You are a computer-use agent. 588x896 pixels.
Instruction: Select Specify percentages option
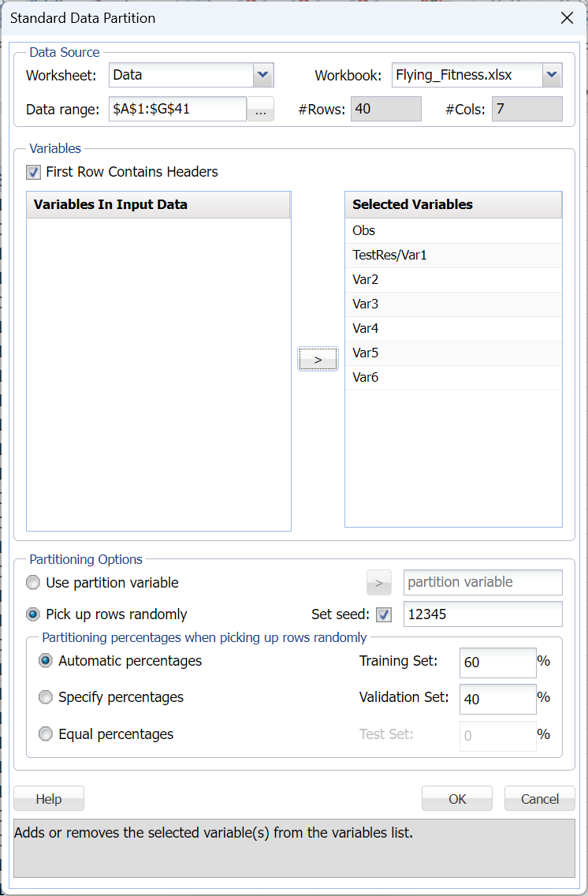pyautogui.click(x=47, y=697)
